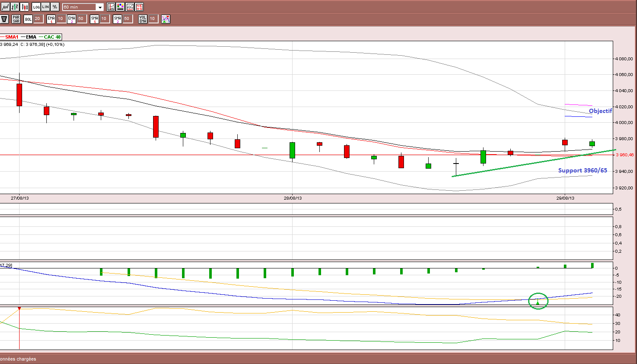This screenshot has width=637, height=364.
Task: Switch to line chart display
Action: point(5,7)
